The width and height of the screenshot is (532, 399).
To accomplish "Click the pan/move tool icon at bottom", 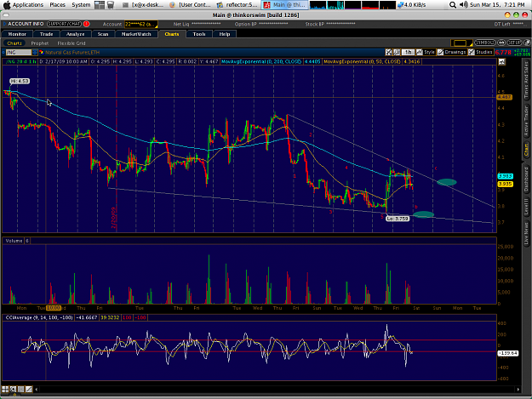I will coord(13,389).
